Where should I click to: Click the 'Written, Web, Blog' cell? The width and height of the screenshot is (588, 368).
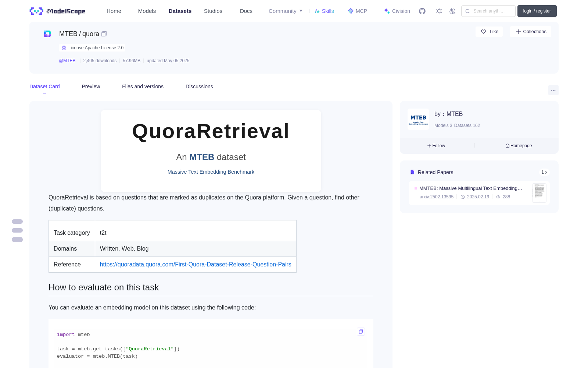pyautogui.click(x=196, y=249)
